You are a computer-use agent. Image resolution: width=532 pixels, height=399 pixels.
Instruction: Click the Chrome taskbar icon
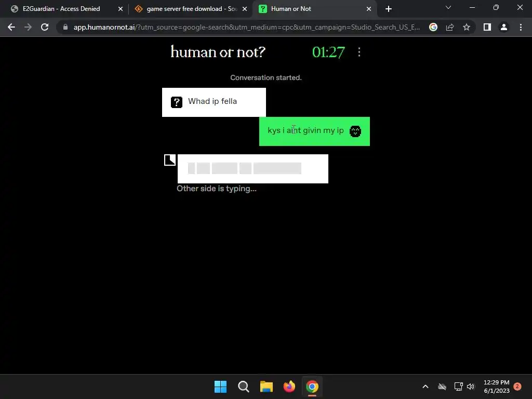click(312, 387)
